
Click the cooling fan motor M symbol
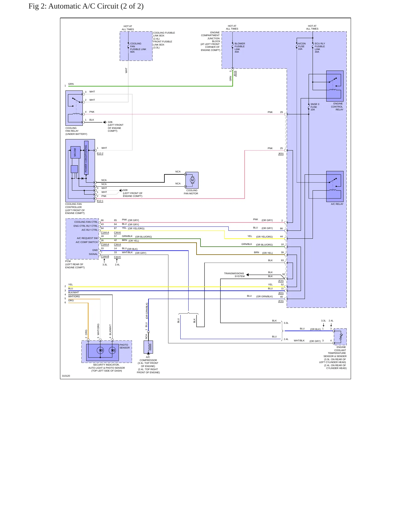192,180
